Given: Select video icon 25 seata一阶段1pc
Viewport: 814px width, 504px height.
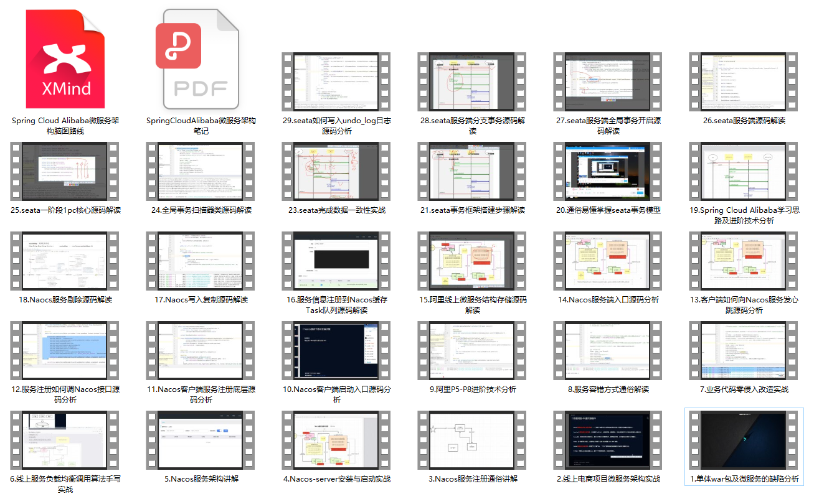Looking at the screenshot, I should pyautogui.click(x=65, y=171).
